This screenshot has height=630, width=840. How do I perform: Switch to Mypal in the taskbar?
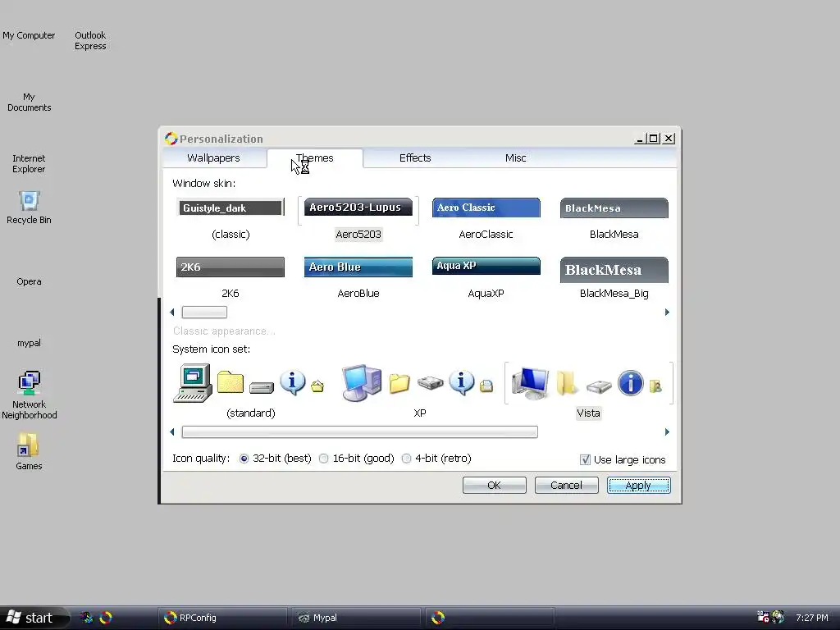356,618
